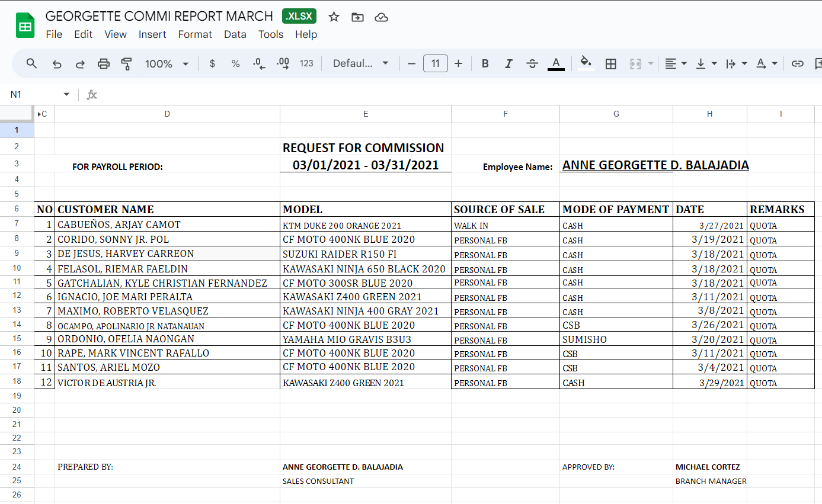Viewport: 822px width, 504px height.
Task: Select the MICHAEL CORTEZ cell
Action: click(710, 467)
